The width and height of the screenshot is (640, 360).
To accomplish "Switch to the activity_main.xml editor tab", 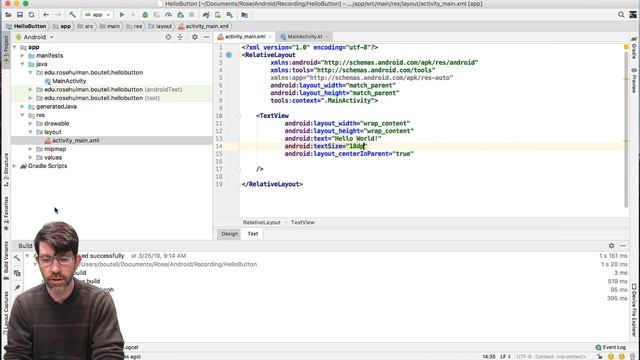I will 245,37.
